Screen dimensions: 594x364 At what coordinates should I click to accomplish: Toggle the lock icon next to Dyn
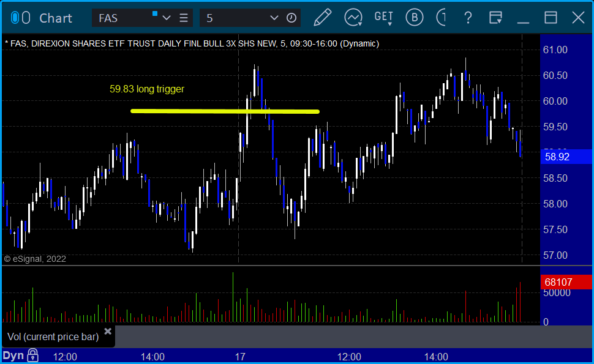(33, 355)
